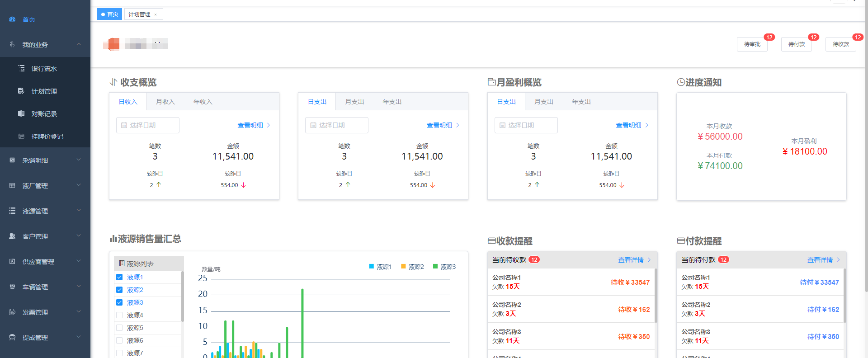Screen dimensions: 868x358
Task: Click the 液源销售量汇总 bar chart icon
Action: pyautogui.click(x=113, y=239)
